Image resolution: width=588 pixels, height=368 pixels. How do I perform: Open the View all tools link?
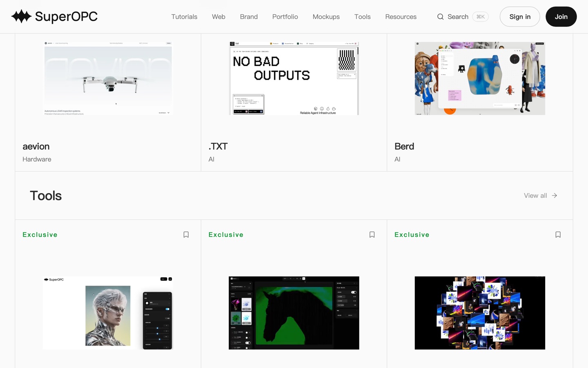pyautogui.click(x=541, y=195)
